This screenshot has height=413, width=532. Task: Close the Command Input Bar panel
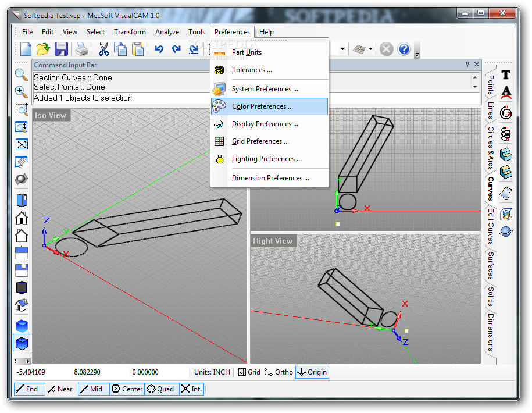[477, 64]
